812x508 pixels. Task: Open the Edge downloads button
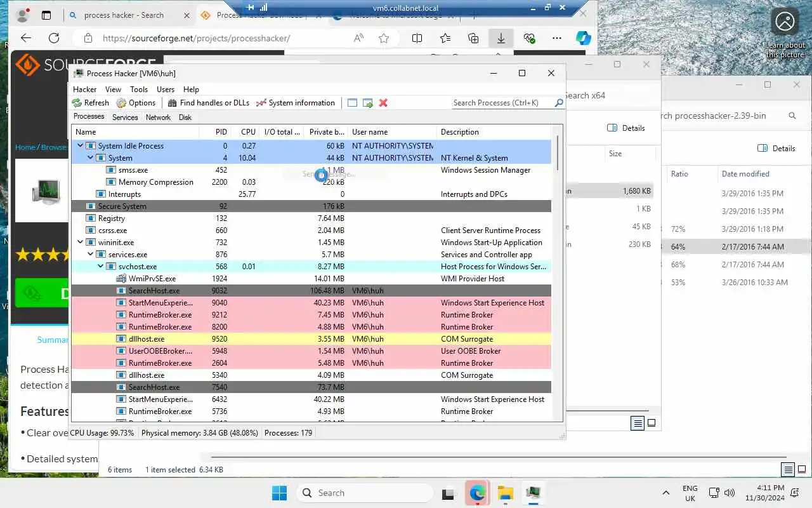501,38
